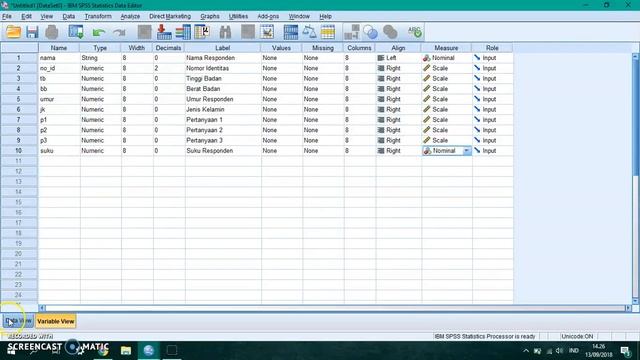Open File Explorer from taskbar
Image resolution: width=640 pixels, height=360 pixels.
coord(126,350)
